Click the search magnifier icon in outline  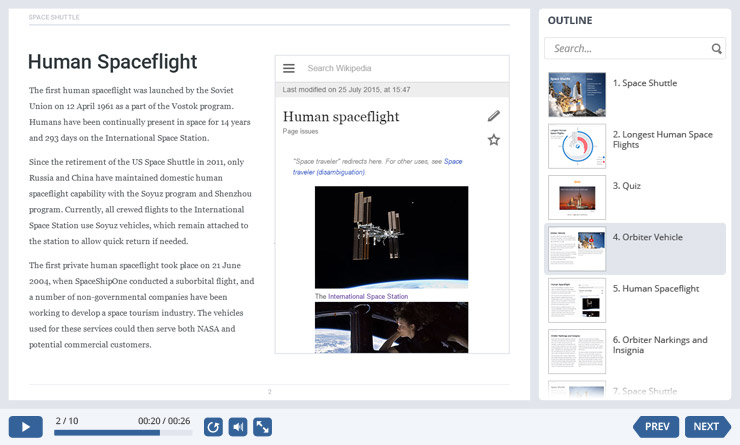[717, 48]
